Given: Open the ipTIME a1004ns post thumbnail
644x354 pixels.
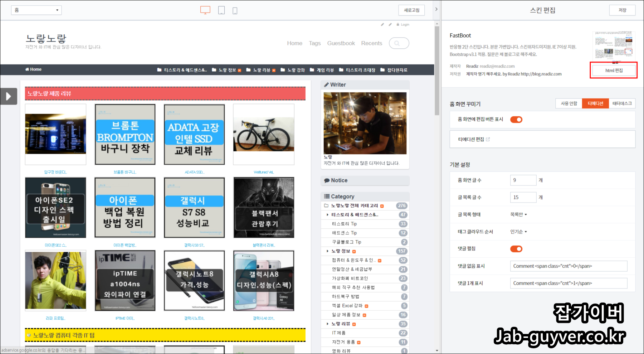Looking at the screenshot, I should (125, 281).
